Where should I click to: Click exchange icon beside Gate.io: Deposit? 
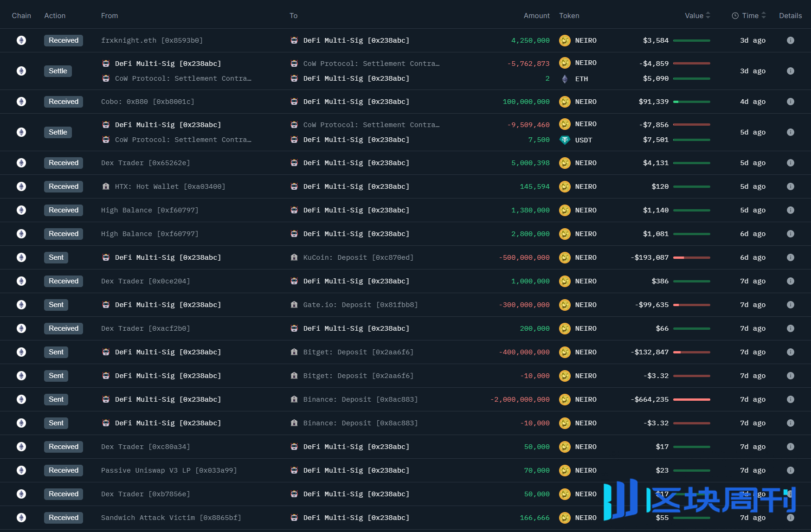coord(294,305)
